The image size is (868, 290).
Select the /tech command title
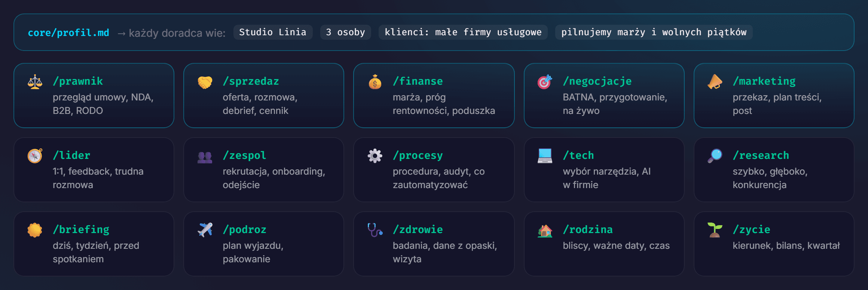(x=578, y=155)
